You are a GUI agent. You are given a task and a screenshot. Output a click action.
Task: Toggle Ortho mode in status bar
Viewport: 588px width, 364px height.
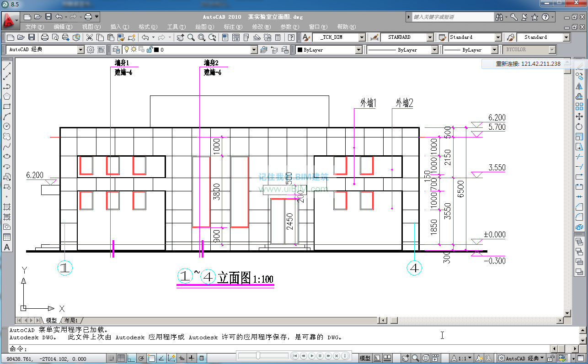click(x=131, y=358)
